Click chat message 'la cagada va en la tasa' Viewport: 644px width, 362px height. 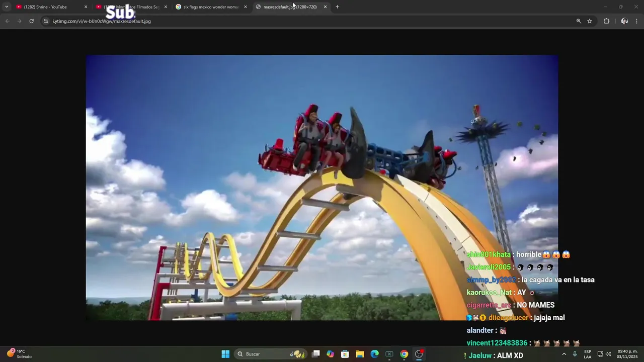(x=558, y=280)
